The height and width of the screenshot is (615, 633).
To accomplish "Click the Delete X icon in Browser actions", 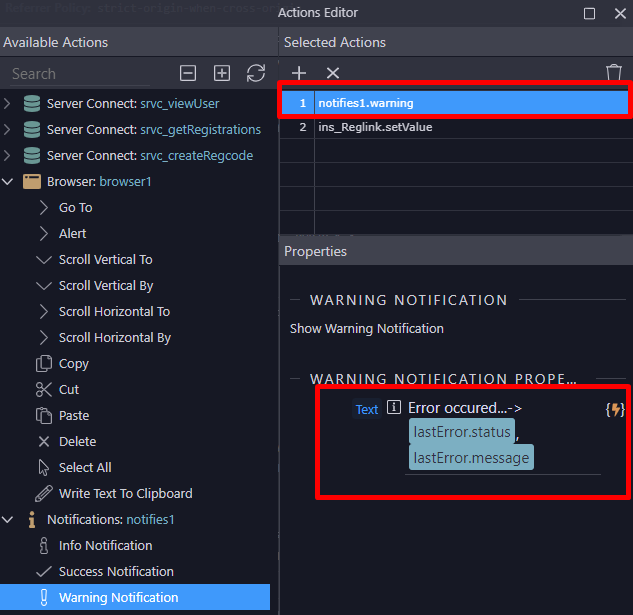I will [44, 441].
